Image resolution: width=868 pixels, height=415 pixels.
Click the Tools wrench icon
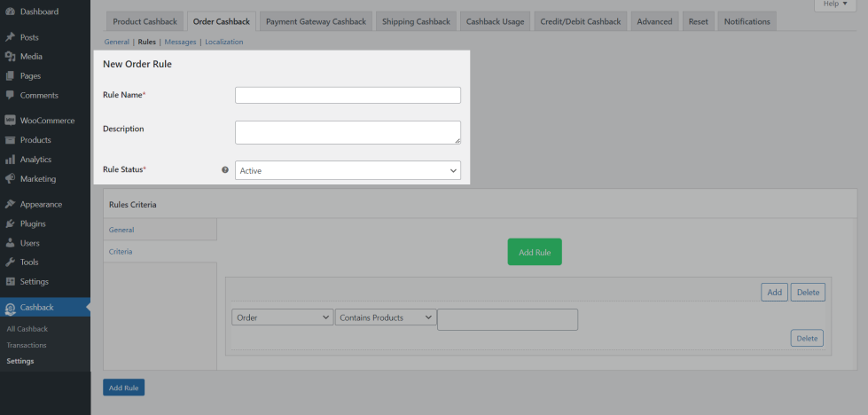[10, 262]
